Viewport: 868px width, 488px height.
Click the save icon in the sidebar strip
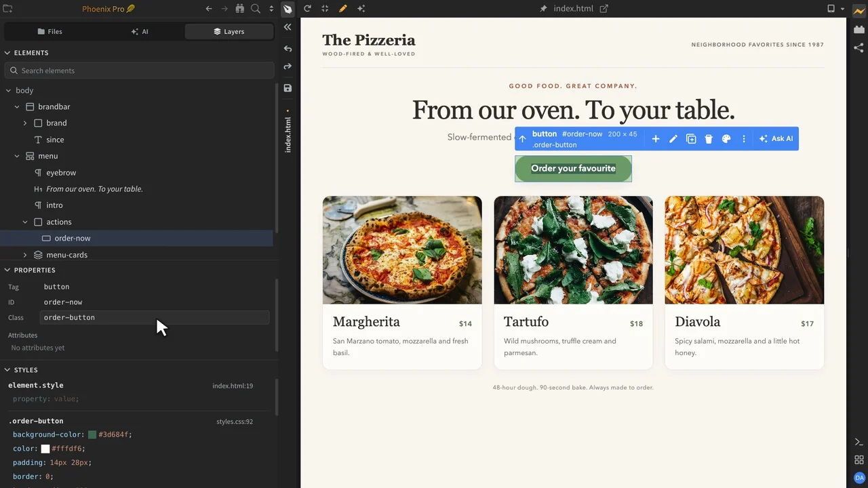(288, 88)
